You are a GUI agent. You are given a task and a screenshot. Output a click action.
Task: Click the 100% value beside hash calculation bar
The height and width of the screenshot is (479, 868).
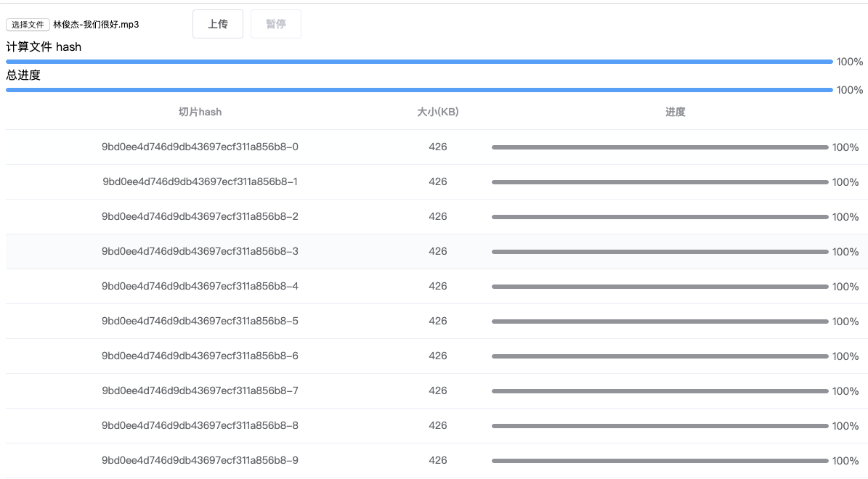tap(850, 62)
